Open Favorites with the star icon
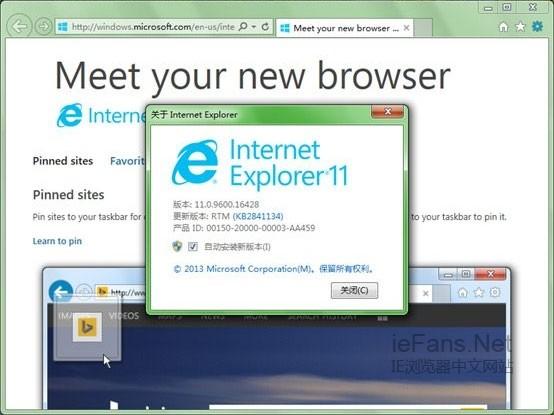Image resolution: width=554 pixels, height=415 pixels. [x=520, y=26]
